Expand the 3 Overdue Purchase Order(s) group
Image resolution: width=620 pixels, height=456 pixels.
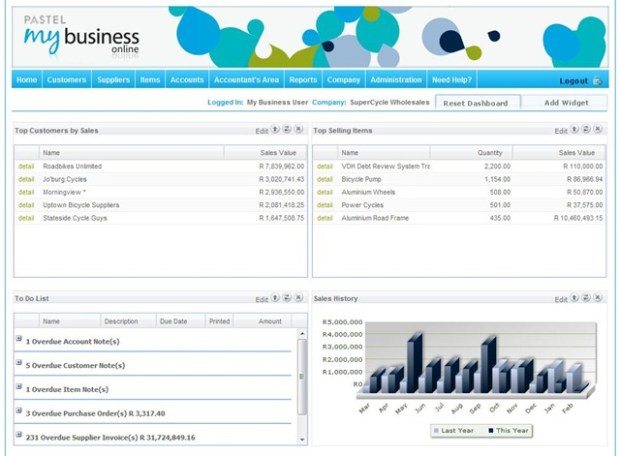(19, 411)
